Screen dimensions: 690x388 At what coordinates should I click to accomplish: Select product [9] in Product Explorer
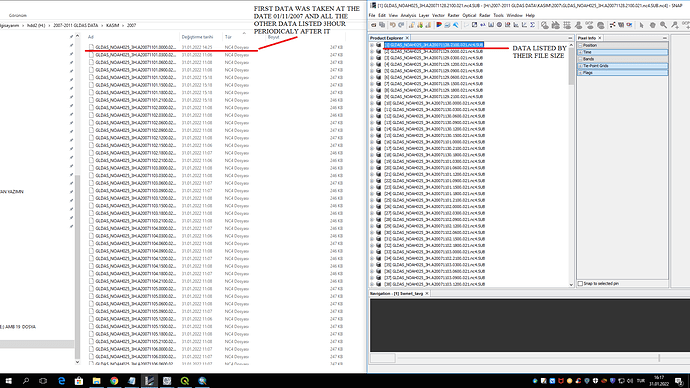click(x=433, y=97)
